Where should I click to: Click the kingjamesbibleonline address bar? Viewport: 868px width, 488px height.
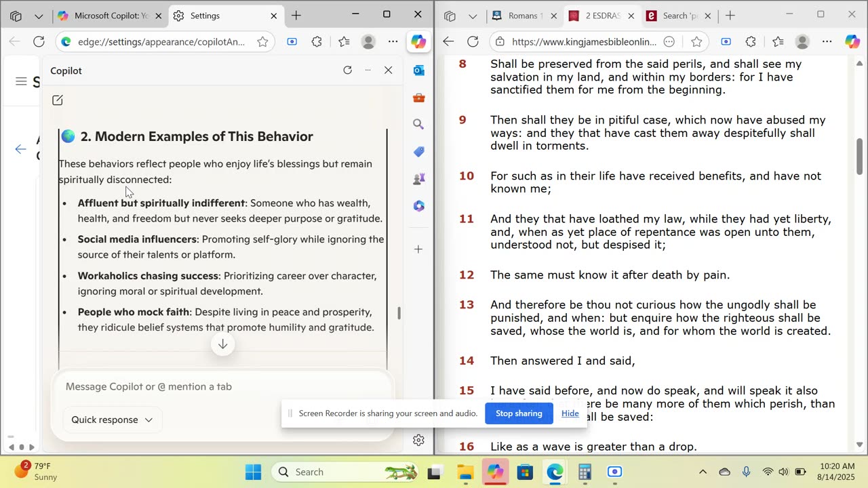click(585, 42)
